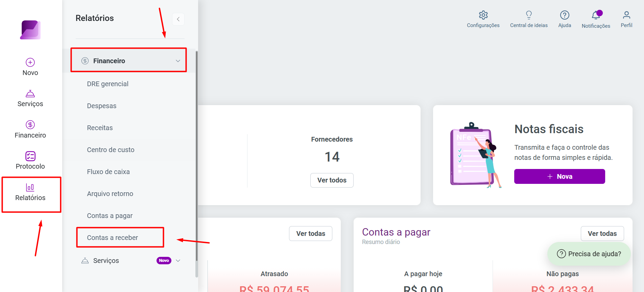Select Fluxo de caixa report
Image resolution: width=644 pixels, height=292 pixels.
[x=108, y=172]
